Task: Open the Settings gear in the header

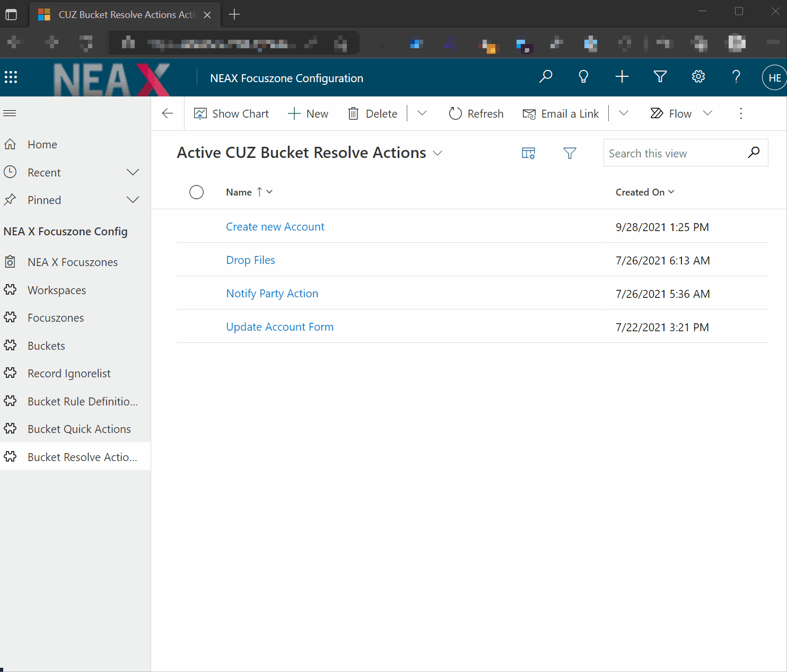Action: [x=698, y=77]
